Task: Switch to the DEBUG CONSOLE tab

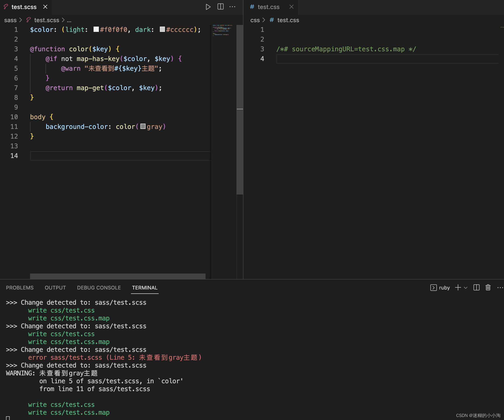Action: [99, 288]
